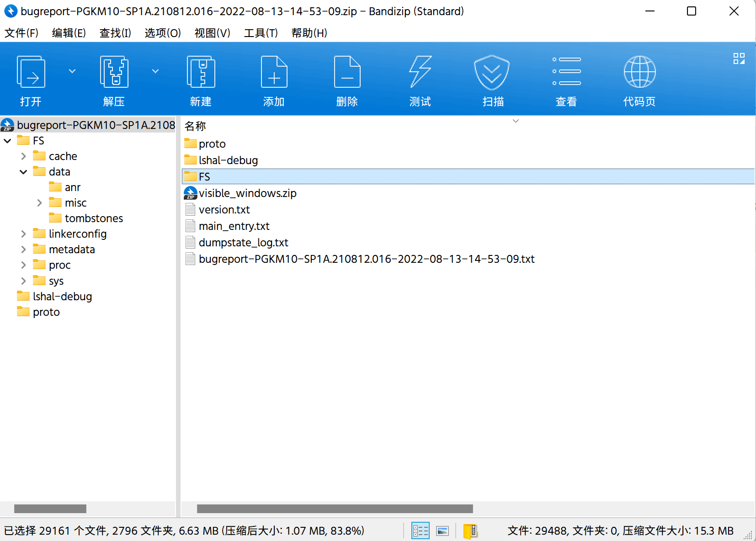Click the Open (打开) archive icon
The height and width of the screenshot is (541, 756).
click(31, 72)
